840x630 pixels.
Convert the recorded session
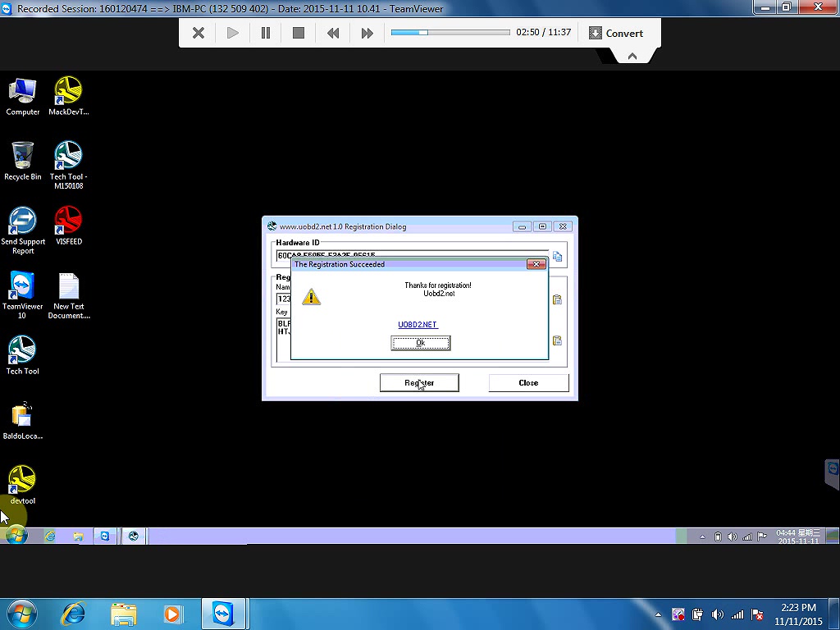point(616,33)
